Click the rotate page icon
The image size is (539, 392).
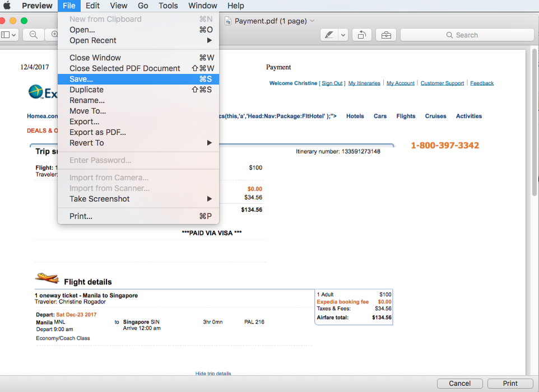pyautogui.click(x=361, y=35)
